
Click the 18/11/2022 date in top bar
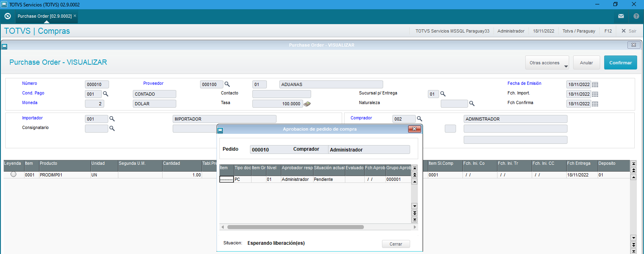click(543, 31)
